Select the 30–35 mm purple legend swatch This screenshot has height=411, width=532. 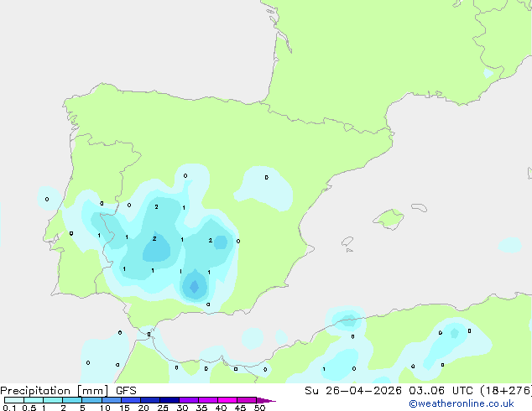click(189, 400)
